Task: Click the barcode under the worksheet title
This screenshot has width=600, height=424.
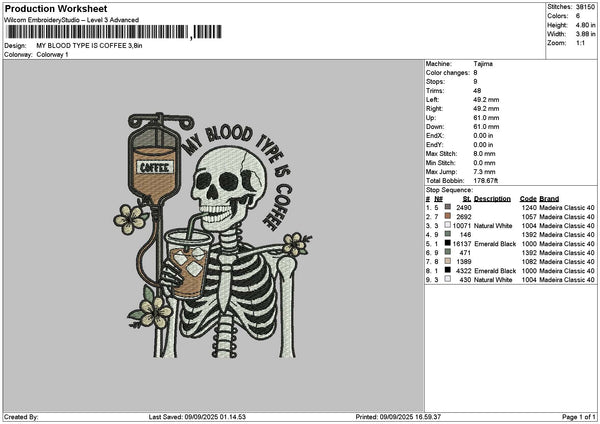Action: tap(114, 32)
